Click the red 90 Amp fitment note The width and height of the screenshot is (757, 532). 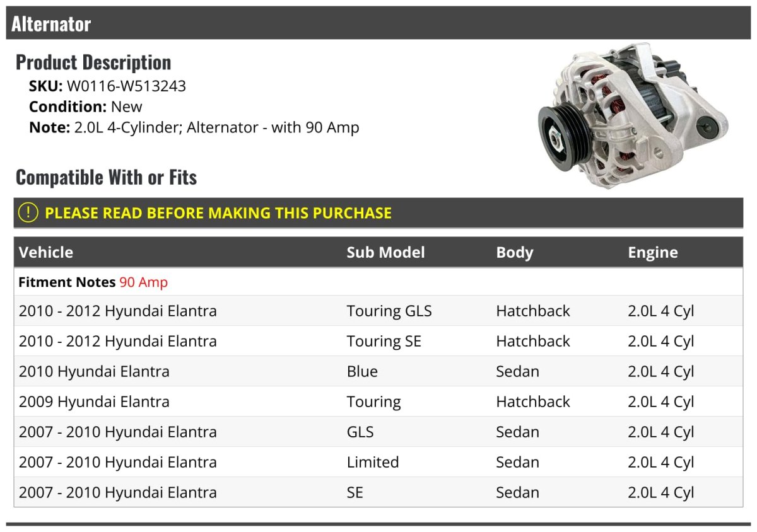(x=143, y=282)
